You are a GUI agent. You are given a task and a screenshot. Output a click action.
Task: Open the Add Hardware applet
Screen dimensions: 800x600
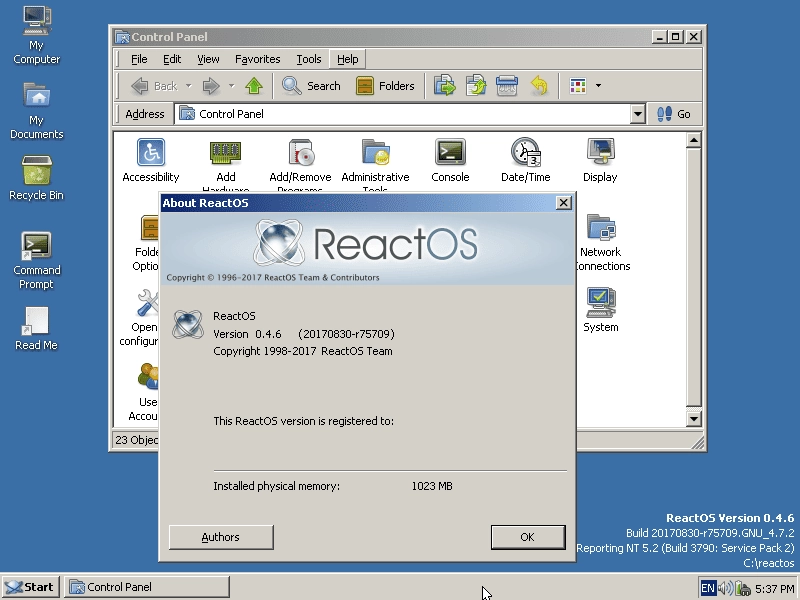pos(226,164)
